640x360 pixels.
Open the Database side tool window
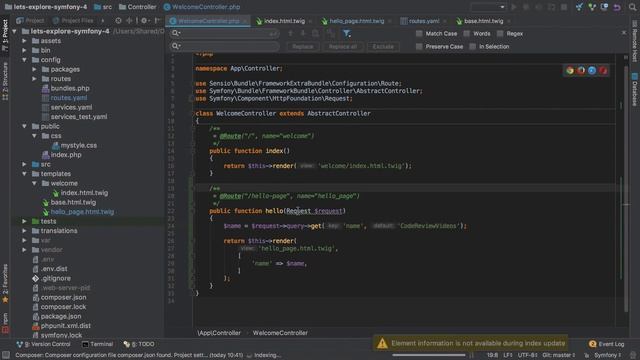click(635, 90)
